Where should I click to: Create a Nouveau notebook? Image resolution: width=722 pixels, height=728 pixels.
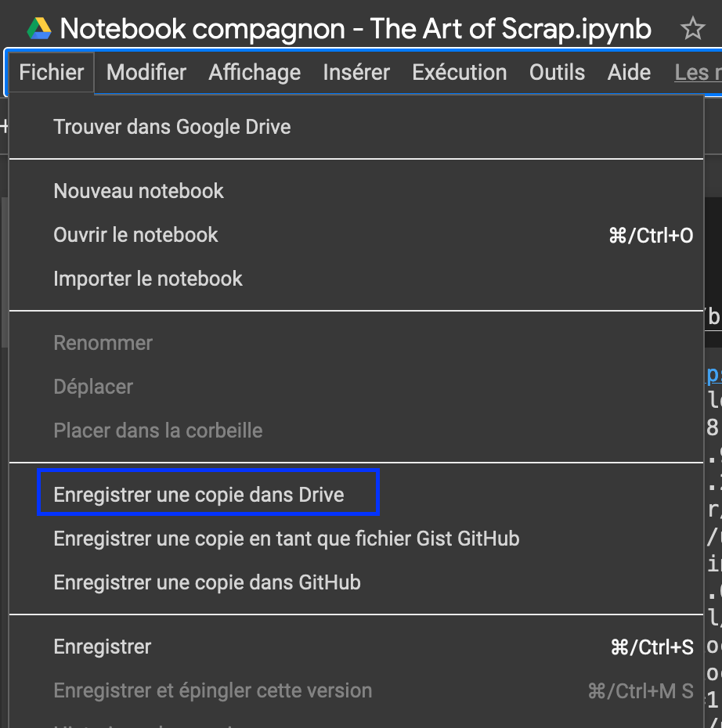(139, 191)
